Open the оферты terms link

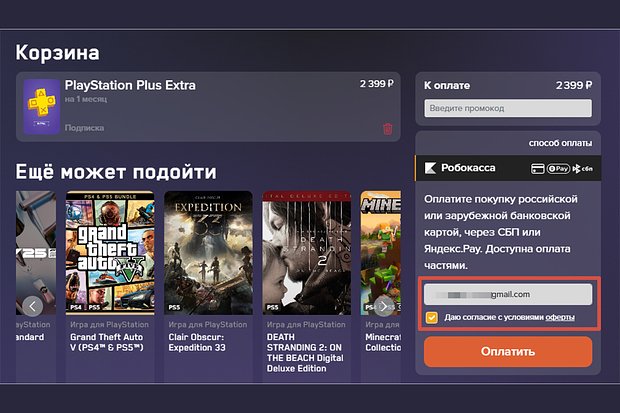tap(560, 317)
